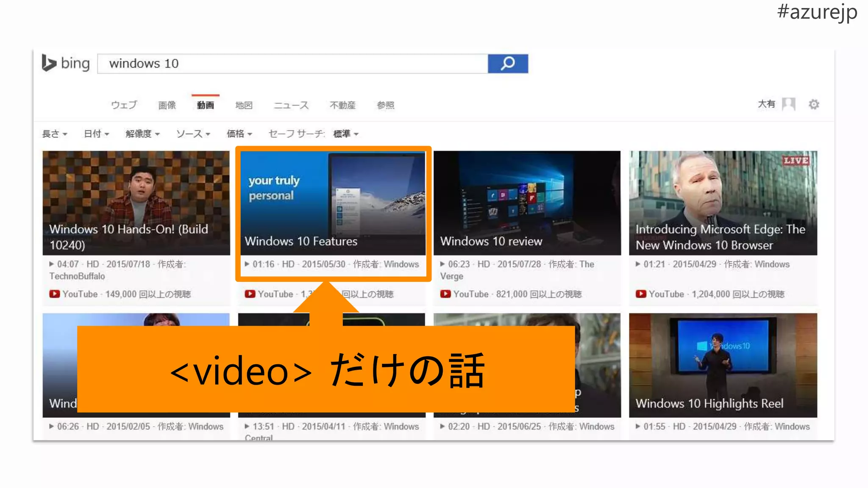
Task: Click YouTube icon under Windows 10 Features
Action: [x=250, y=294]
